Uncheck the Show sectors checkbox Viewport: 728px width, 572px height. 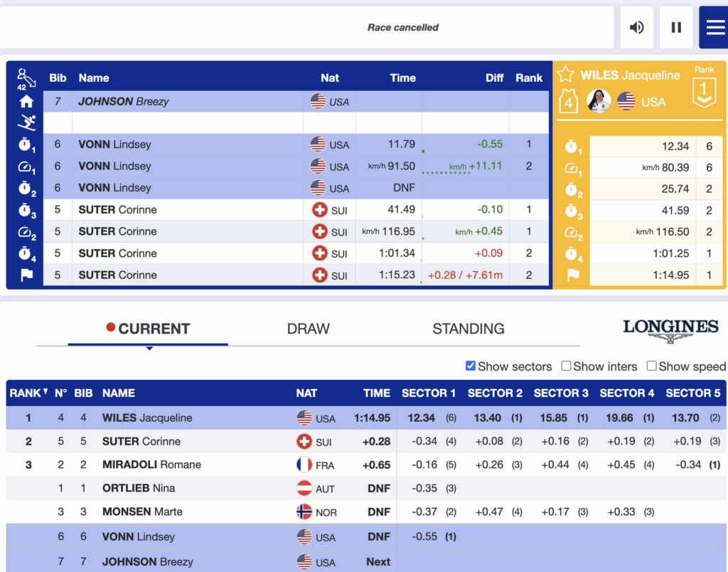[x=470, y=366]
